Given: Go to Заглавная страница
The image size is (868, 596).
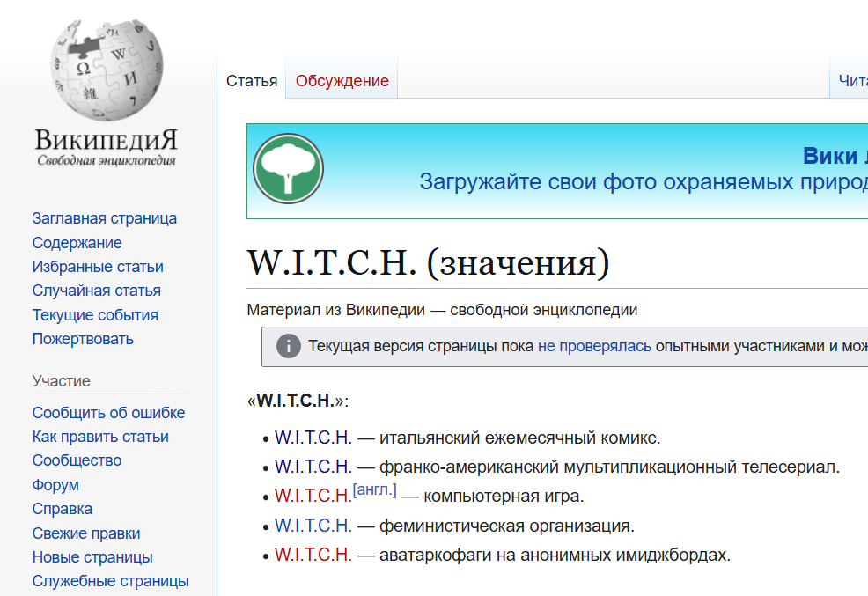Looking at the screenshot, I should click(x=105, y=218).
